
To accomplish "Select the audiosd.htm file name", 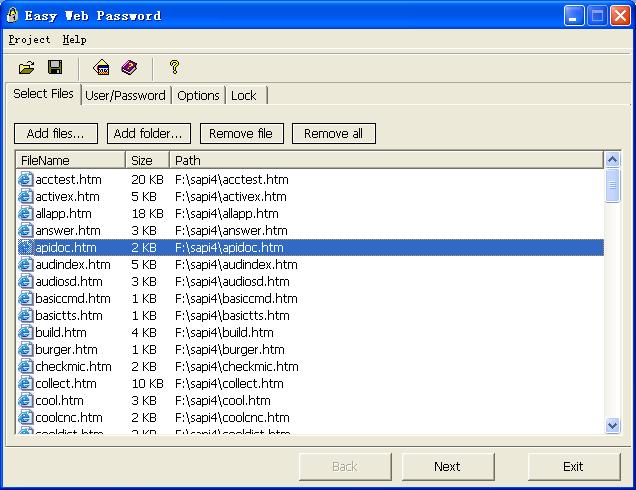I will pyautogui.click(x=69, y=282).
